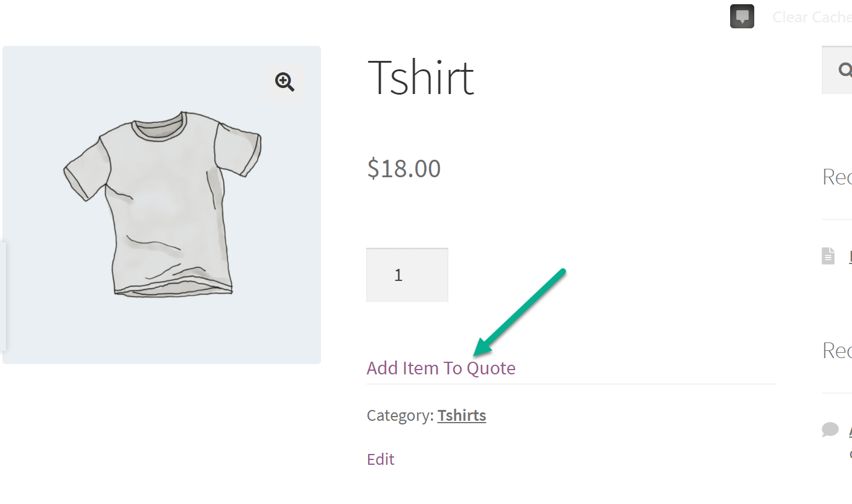This screenshot has height=504, width=852.
Task: Click the left-edge slide-out panel handle
Action: (x=5, y=295)
